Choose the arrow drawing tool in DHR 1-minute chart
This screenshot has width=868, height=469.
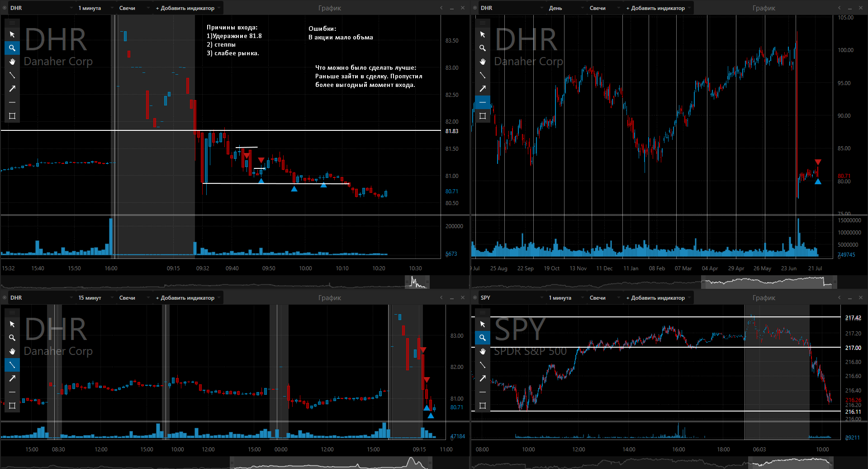pyautogui.click(x=12, y=89)
